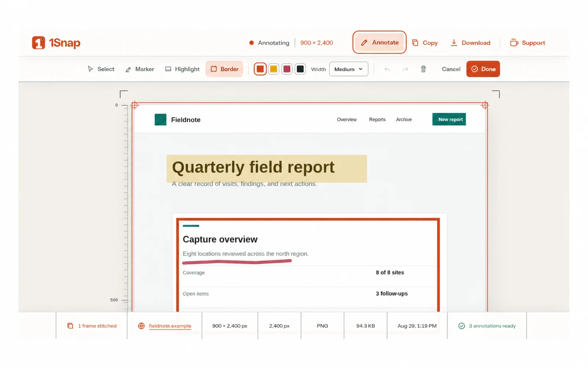
Task: Open the fieldnote.example link
Action: click(x=170, y=326)
